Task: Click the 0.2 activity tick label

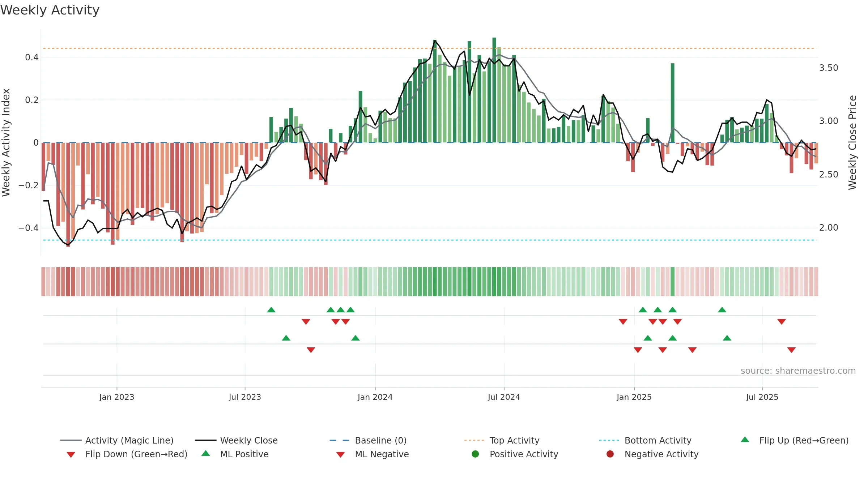Action: coord(32,100)
